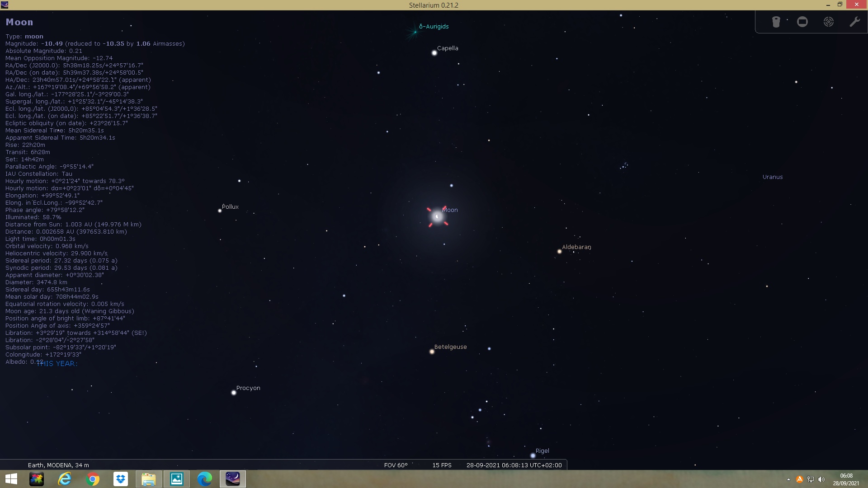Click the Moon title in info panel
Image resolution: width=868 pixels, height=488 pixels.
19,22
